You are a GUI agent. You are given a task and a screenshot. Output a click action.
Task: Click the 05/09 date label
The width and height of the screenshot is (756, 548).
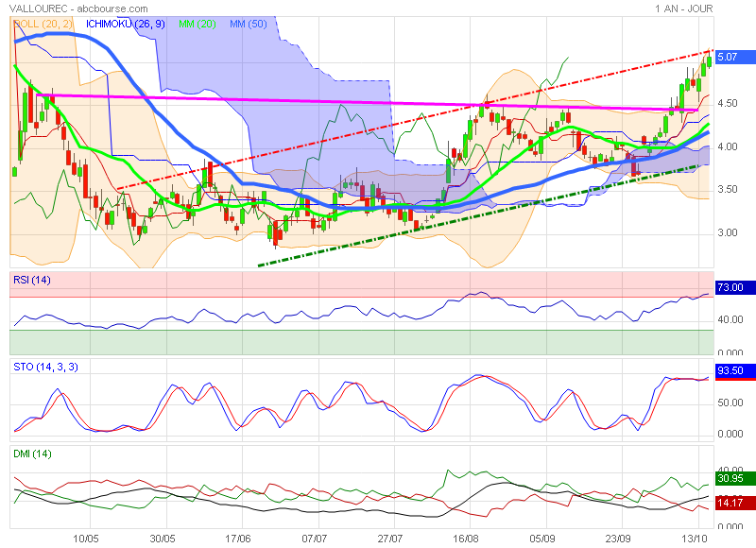click(541, 539)
